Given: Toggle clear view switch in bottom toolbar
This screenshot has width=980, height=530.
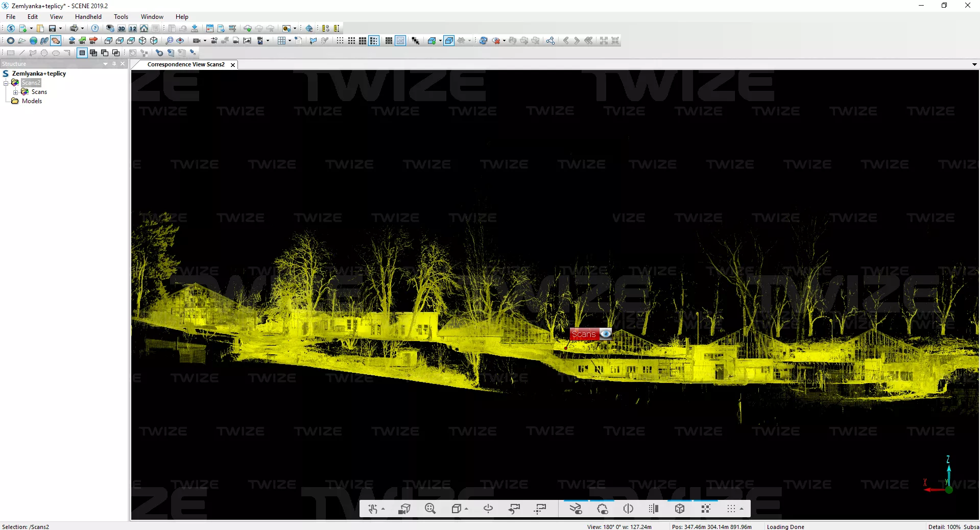Looking at the screenshot, I should tap(576, 509).
